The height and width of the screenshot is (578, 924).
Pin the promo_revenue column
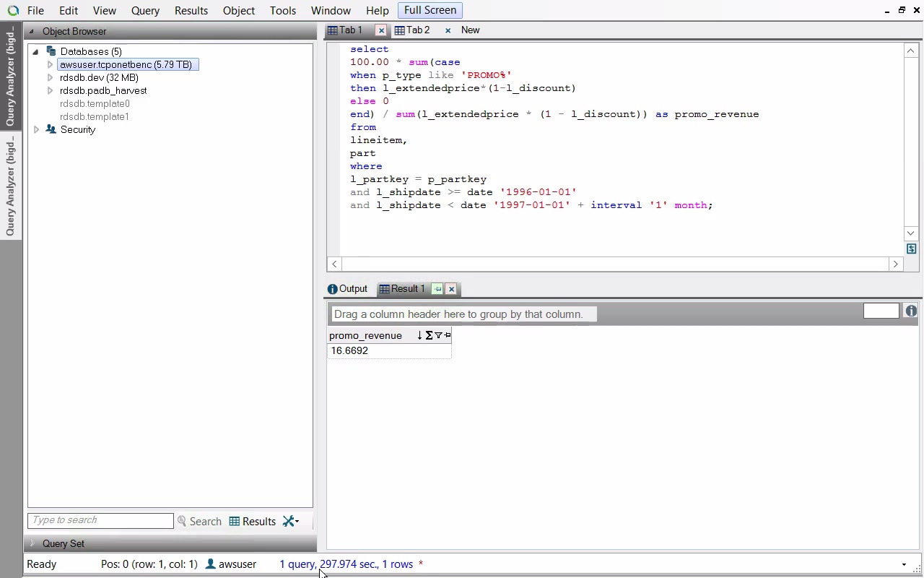[448, 335]
